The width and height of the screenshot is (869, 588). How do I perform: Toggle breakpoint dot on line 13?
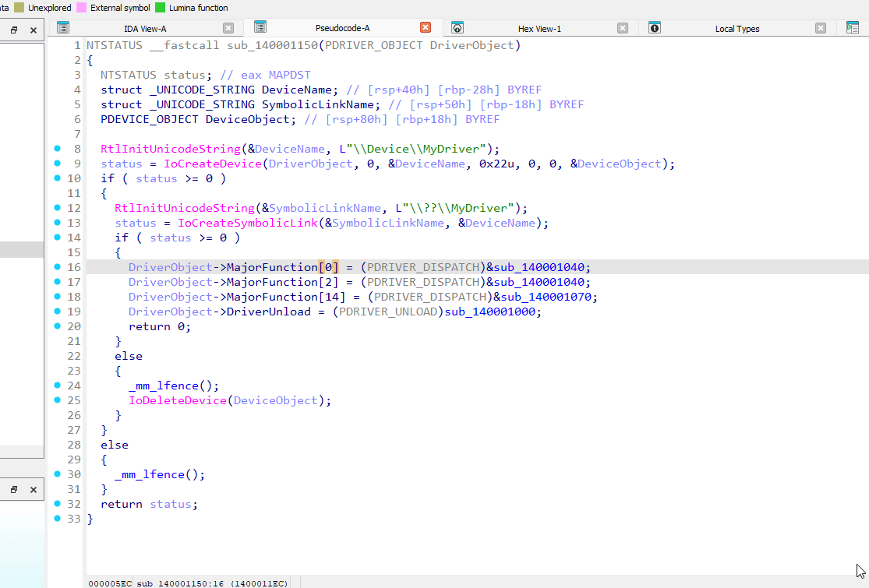[57, 223]
